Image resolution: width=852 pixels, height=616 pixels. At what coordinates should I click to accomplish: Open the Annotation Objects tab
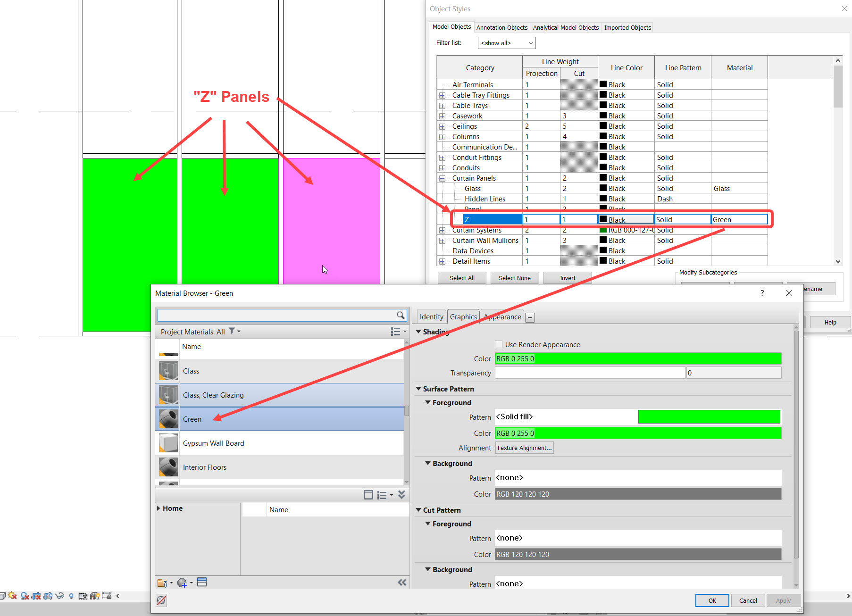pyautogui.click(x=501, y=27)
